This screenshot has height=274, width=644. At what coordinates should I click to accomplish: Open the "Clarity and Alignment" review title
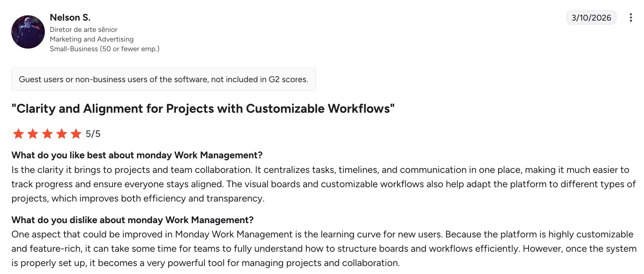tap(203, 109)
